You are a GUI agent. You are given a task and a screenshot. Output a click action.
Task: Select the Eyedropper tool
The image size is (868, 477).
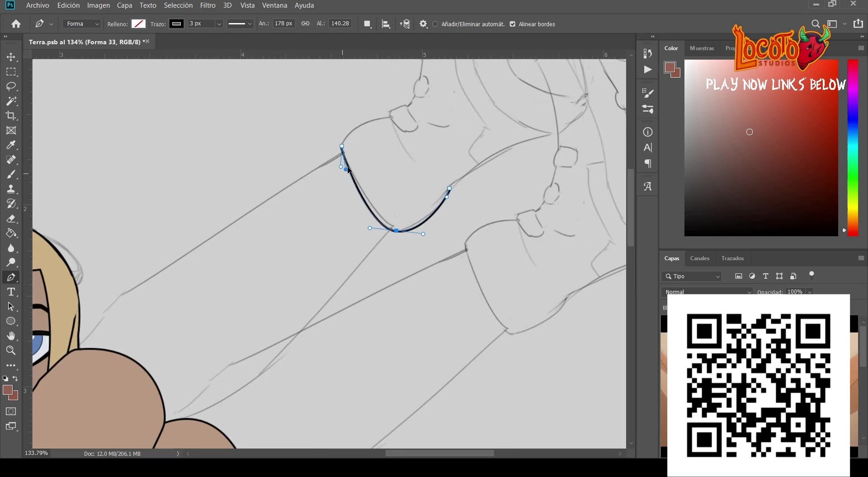coord(11,145)
